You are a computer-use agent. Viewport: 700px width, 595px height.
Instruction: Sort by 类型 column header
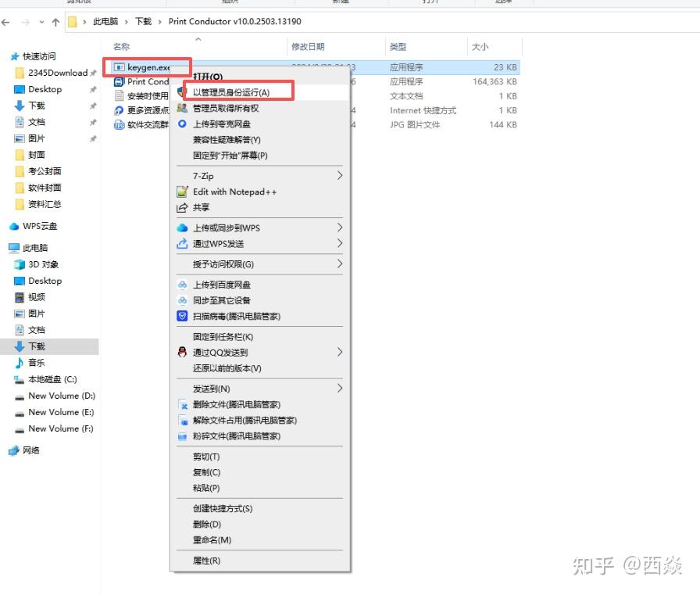(398, 46)
